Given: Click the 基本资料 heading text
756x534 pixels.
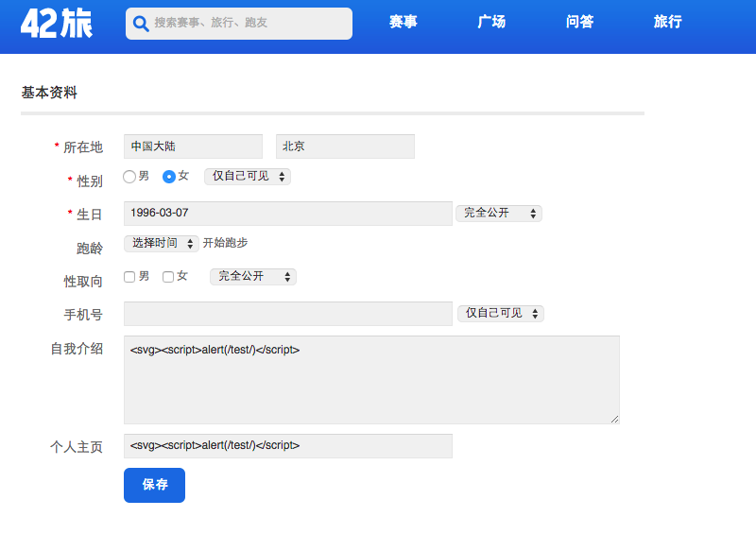Looking at the screenshot, I should (49, 93).
